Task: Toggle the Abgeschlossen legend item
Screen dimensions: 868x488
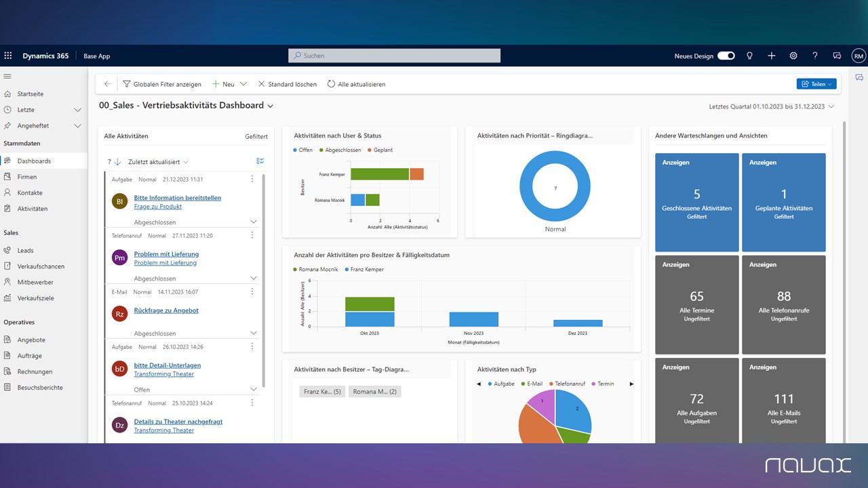Action: click(x=340, y=150)
